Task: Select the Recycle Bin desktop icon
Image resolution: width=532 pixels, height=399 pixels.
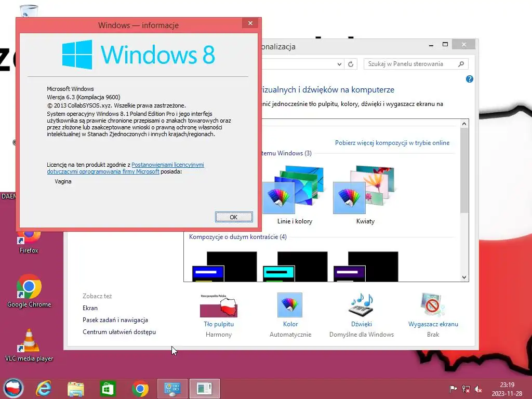Action: coord(29,11)
